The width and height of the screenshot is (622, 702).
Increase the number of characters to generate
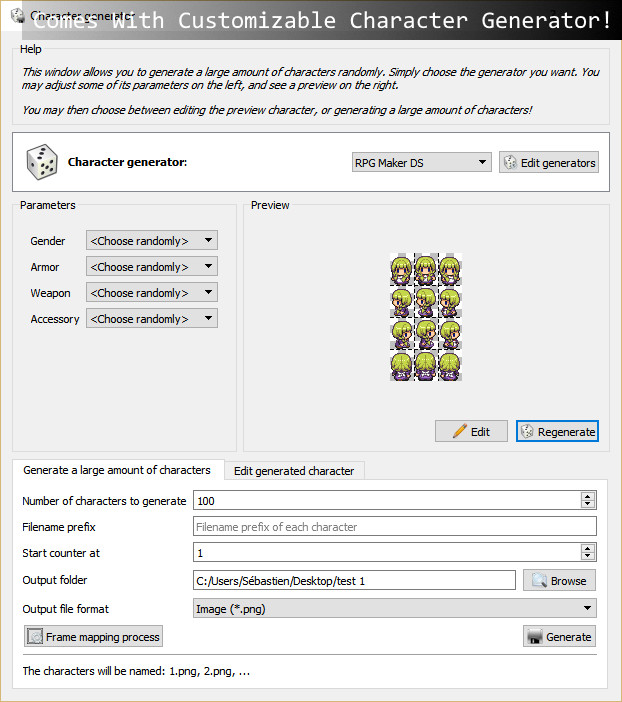(587, 496)
